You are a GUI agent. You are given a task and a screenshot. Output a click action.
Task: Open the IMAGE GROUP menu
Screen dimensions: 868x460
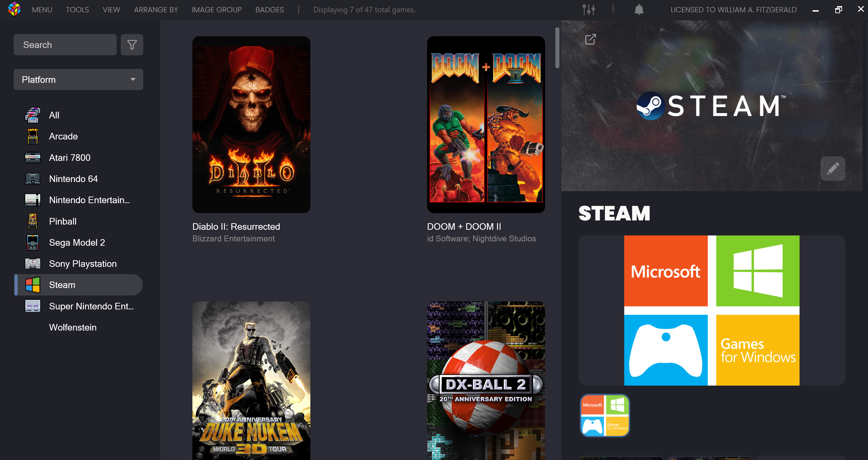click(216, 10)
